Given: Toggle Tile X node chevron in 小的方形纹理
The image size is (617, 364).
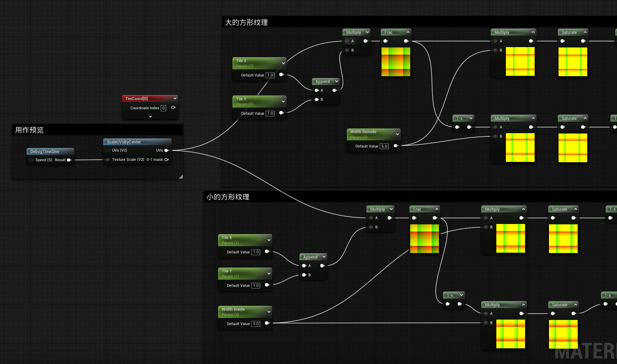Looking at the screenshot, I should 269,240.
